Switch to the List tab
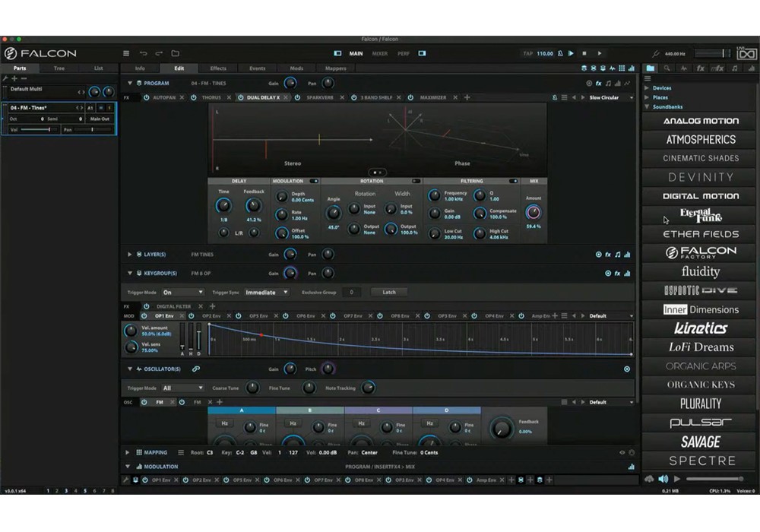This screenshot has height=532, width=760. 98,68
